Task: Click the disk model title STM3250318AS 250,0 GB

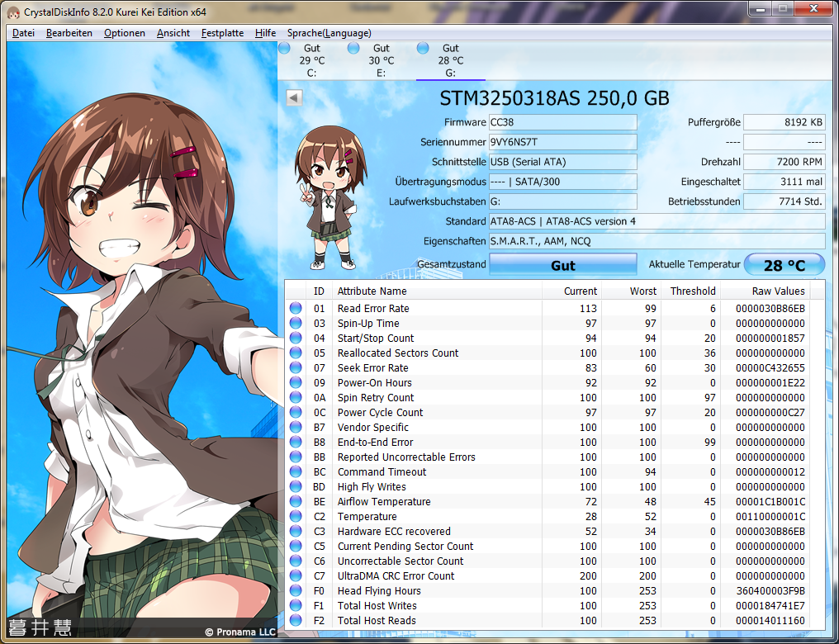Action: coord(554,98)
